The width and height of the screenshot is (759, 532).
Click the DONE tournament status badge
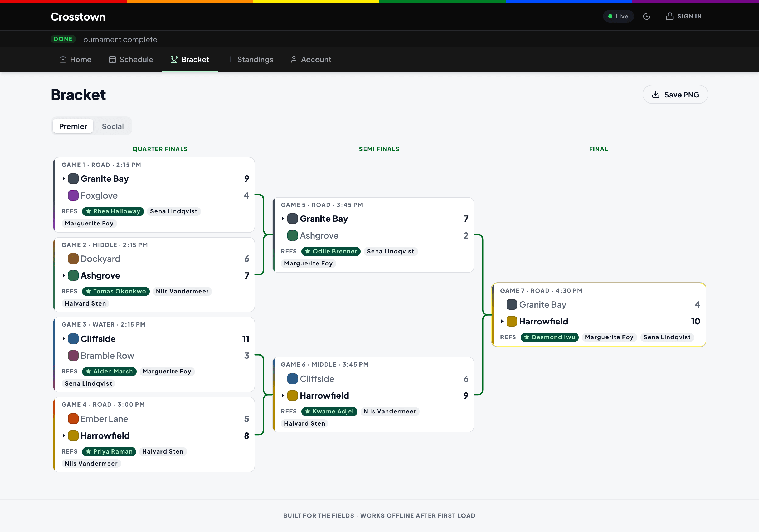pos(63,39)
